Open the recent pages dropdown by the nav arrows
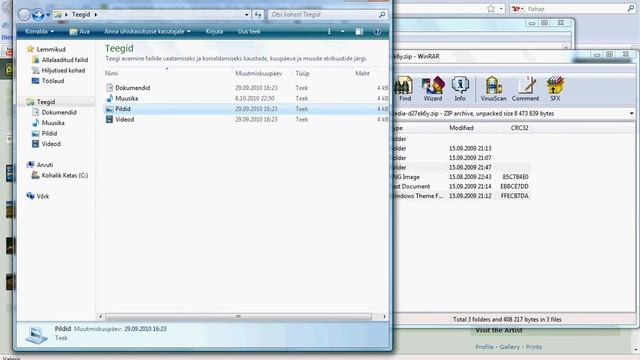The width and height of the screenshot is (640, 360). 48,15
